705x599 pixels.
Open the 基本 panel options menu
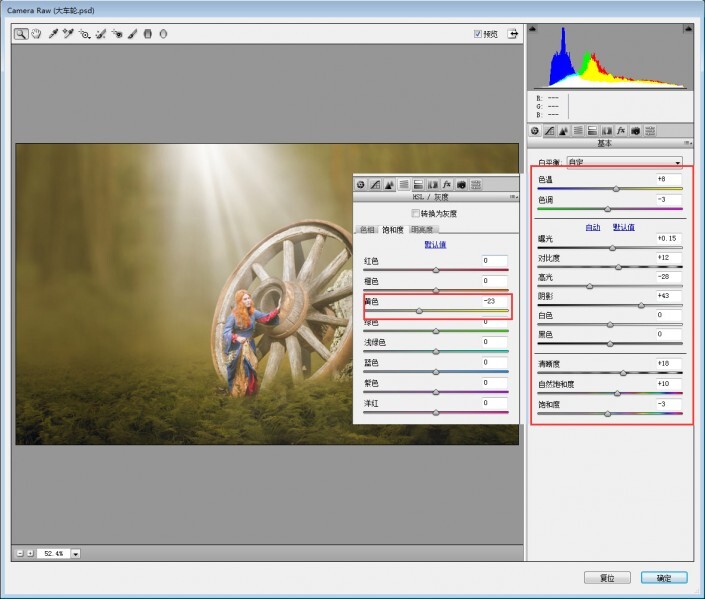688,143
